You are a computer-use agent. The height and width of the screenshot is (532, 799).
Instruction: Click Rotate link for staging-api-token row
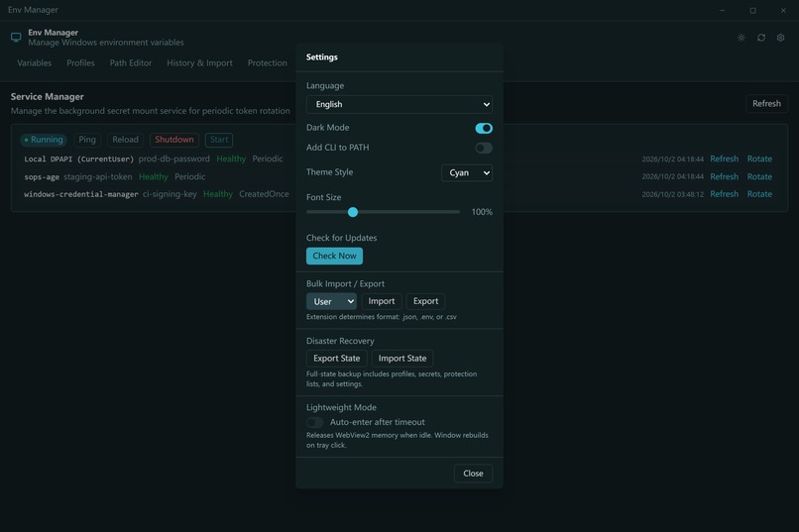[759, 176]
